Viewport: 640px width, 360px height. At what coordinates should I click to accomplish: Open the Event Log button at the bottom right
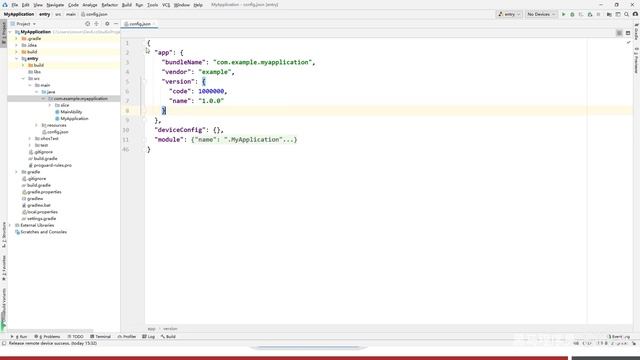tap(620, 337)
